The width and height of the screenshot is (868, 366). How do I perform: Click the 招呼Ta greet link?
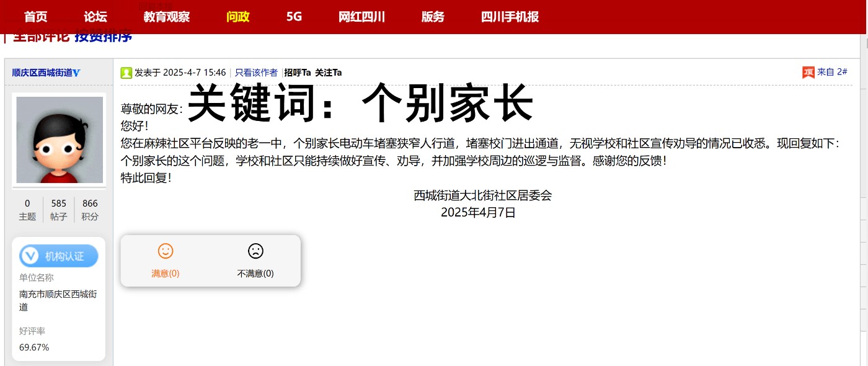(298, 73)
